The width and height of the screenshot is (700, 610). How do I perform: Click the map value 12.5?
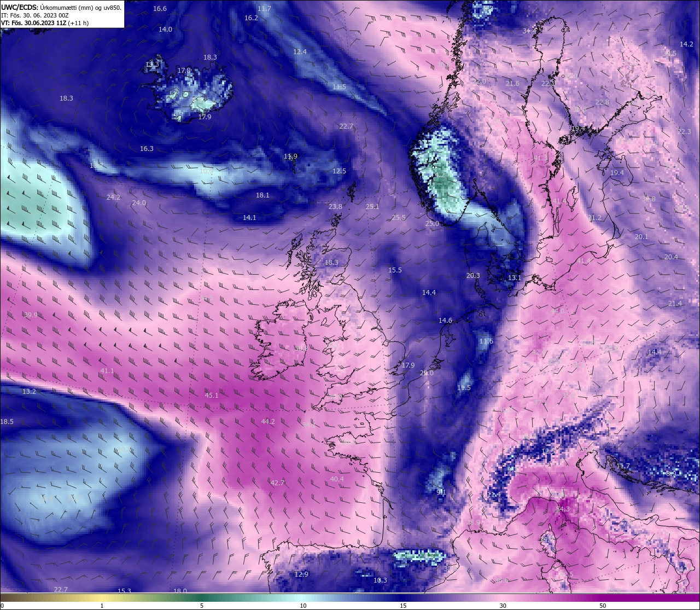pyautogui.click(x=339, y=171)
